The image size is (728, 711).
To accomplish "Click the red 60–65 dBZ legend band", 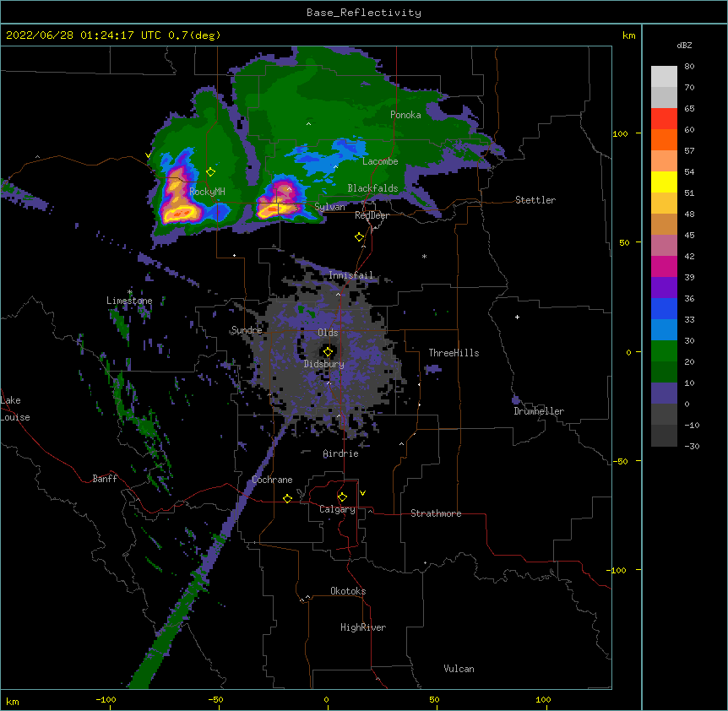I will click(x=664, y=119).
